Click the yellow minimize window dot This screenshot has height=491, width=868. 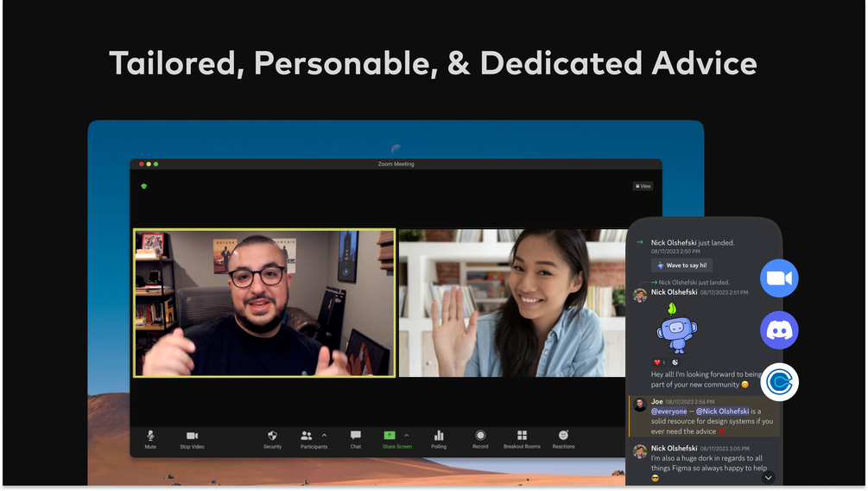click(x=149, y=164)
